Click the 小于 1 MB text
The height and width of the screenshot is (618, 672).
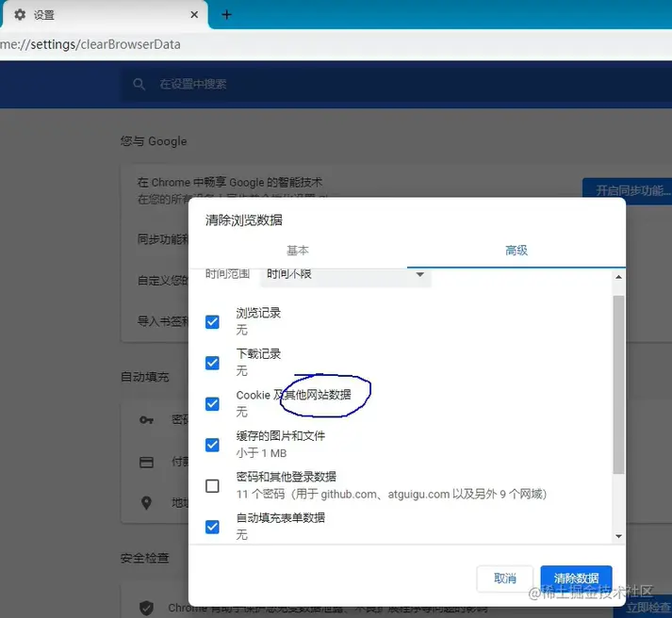click(261, 453)
